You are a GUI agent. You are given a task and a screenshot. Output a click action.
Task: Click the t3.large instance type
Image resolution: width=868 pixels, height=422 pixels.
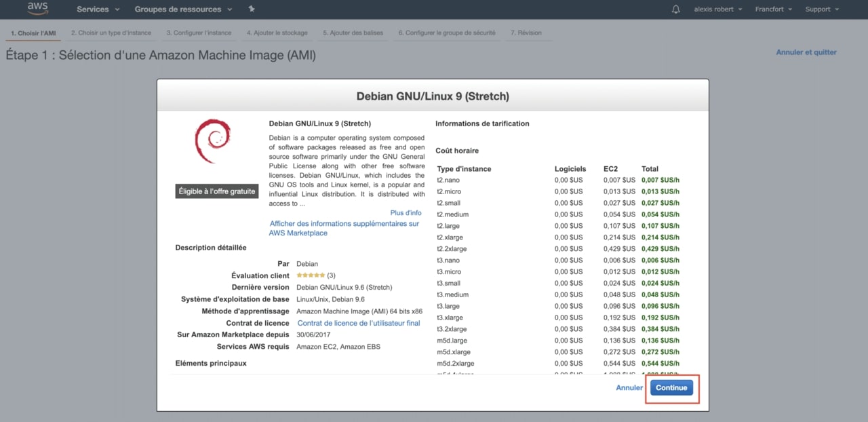click(x=448, y=307)
